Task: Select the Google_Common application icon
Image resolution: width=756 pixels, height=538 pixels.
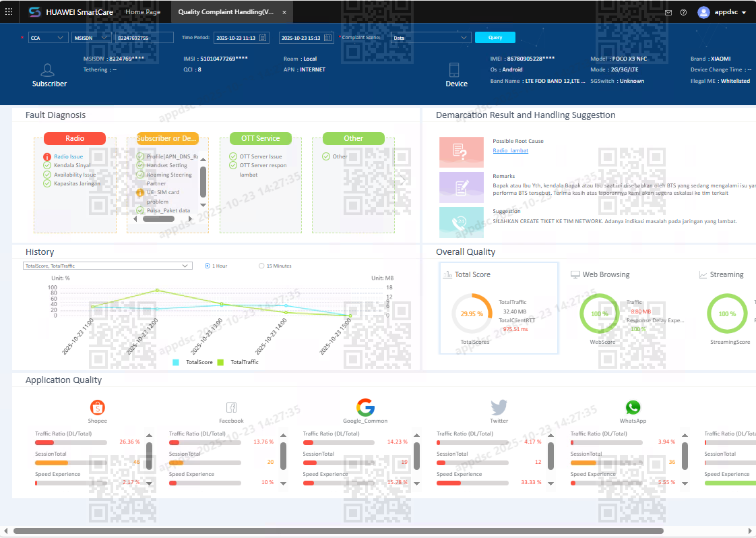Action: point(365,408)
